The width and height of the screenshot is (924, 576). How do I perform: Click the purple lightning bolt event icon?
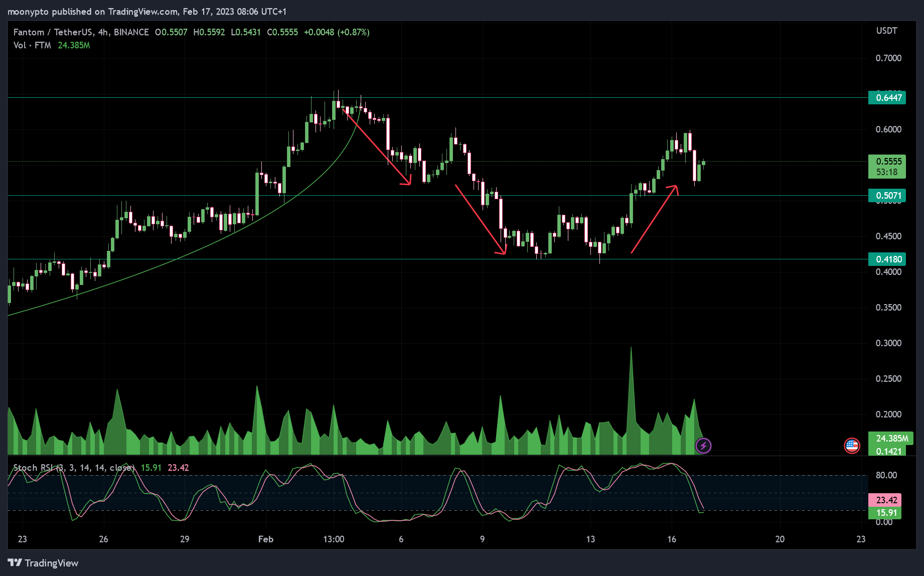[x=703, y=445]
